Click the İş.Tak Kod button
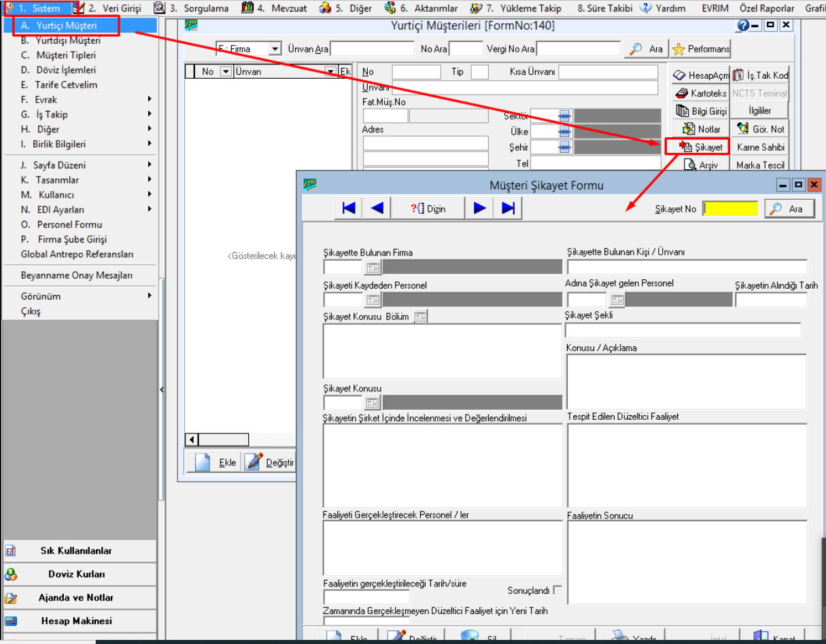The height and width of the screenshot is (644, 826). [760, 75]
